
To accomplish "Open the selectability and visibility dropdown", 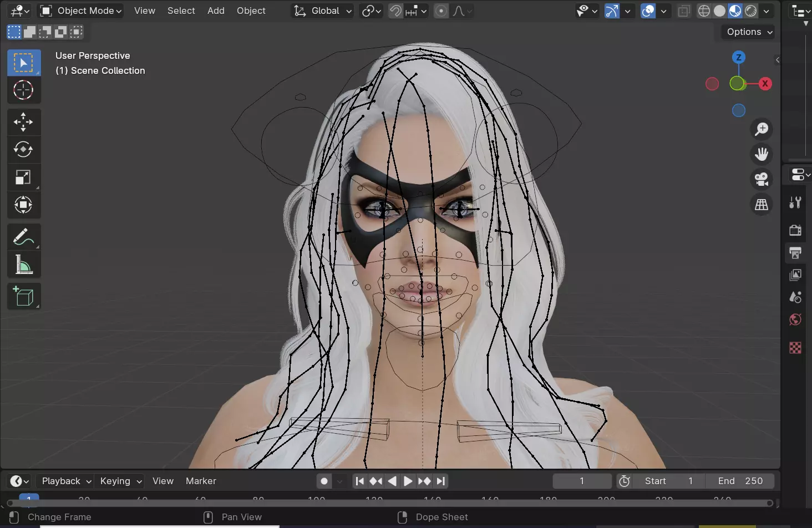I will [x=587, y=11].
